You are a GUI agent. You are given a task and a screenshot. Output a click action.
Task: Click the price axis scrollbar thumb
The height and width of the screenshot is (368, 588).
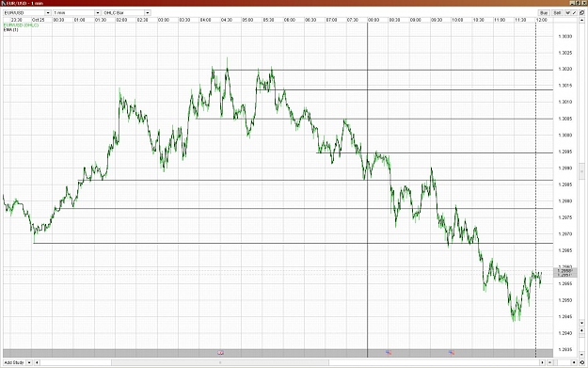[582, 171]
